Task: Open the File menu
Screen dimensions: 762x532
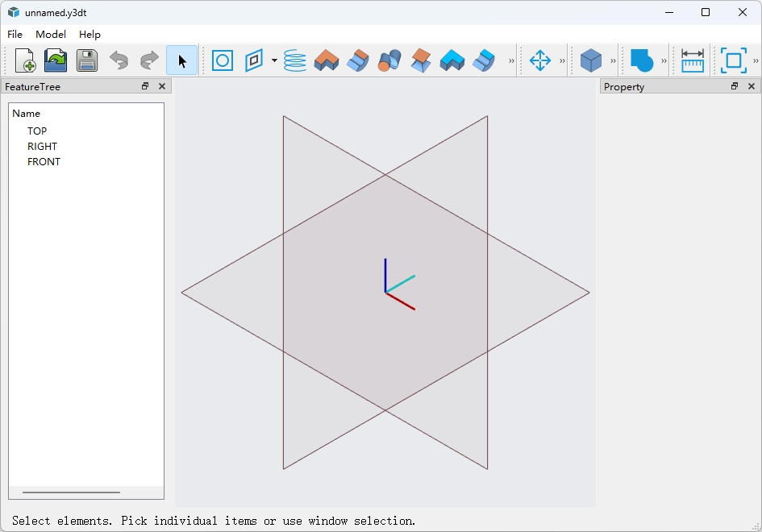Action: click(15, 35)
